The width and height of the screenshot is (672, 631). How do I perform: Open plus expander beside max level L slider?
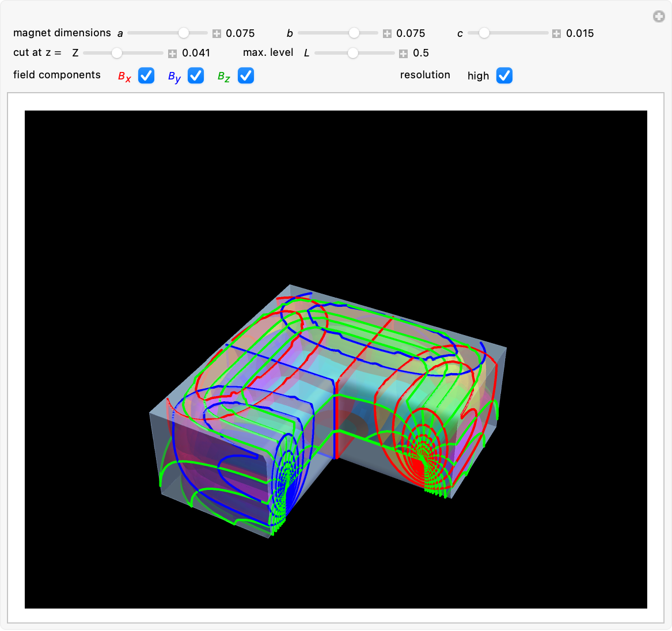(x=403, y=54)
